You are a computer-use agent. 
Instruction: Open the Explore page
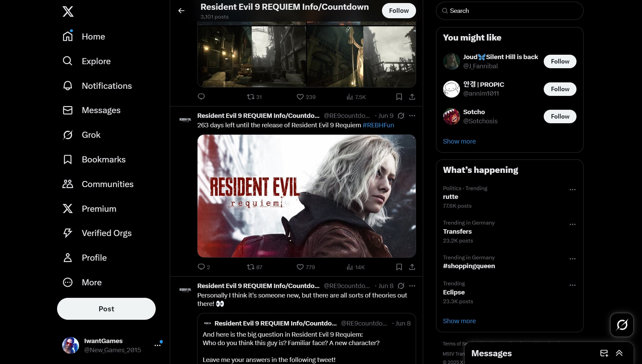[86, 61]
